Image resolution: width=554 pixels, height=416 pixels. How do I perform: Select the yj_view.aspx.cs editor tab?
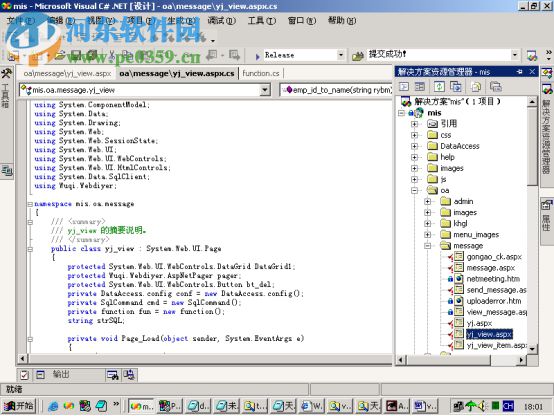[177, 73]
